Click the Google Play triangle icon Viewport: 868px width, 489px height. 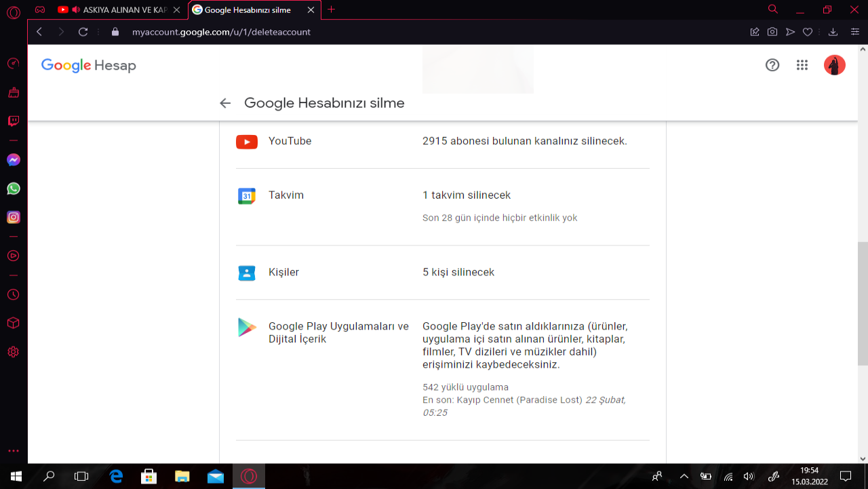[x=247, y=328]
